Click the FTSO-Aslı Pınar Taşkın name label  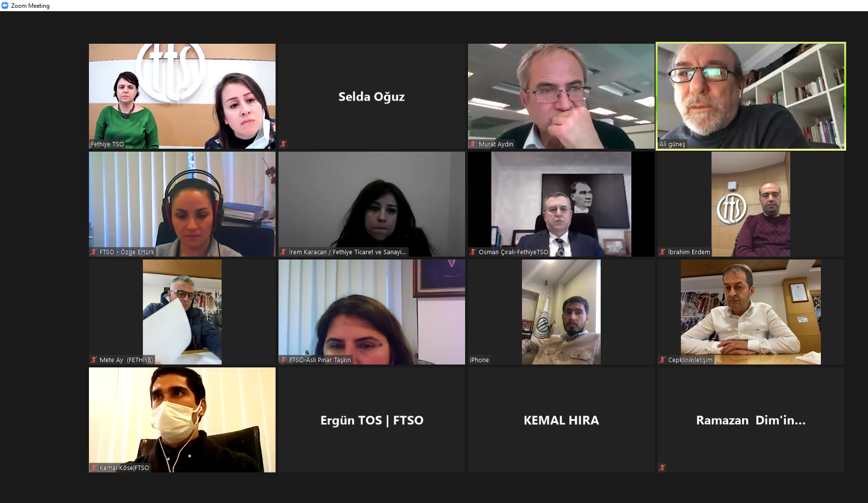(x=320, y=360)
